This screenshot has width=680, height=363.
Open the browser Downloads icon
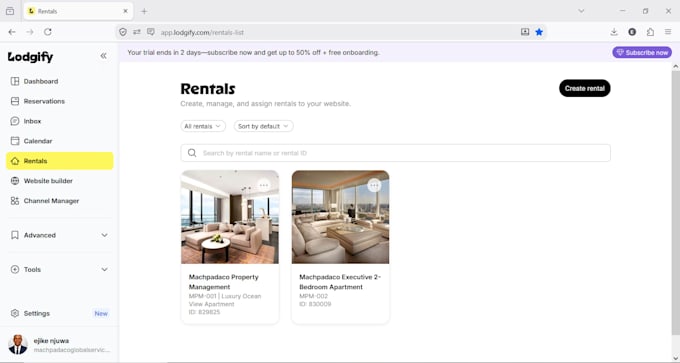pyautogui.click(x=614, y=32)
